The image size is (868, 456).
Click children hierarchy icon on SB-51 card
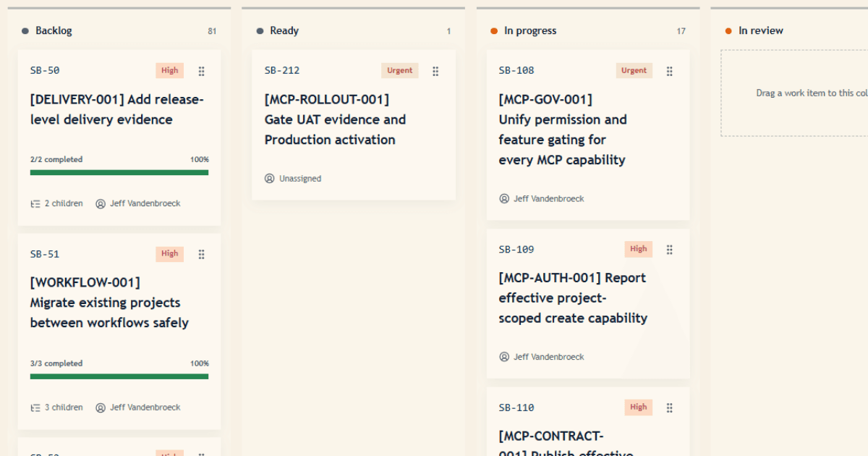pyautogui.click(x=35, y=408)
